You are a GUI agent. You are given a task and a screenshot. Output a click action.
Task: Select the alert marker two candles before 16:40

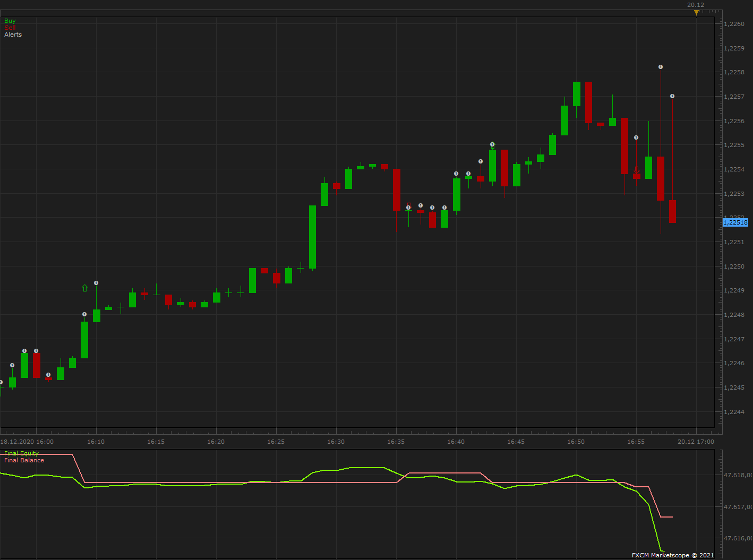click(x=432, y=208)
